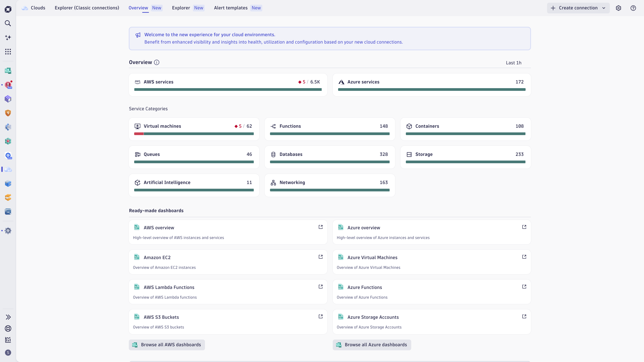Click the help question mark icon
This screenshot has height=362, width=644.
(633, 8)
